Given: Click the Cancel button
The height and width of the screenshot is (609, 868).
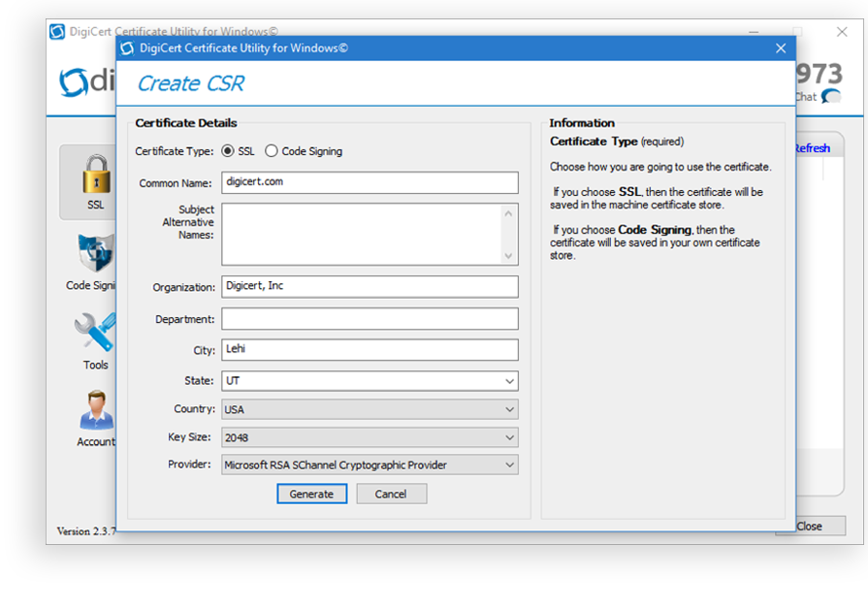Looking at the screenshot, I should pyautogui.click(x=392, y=494).
